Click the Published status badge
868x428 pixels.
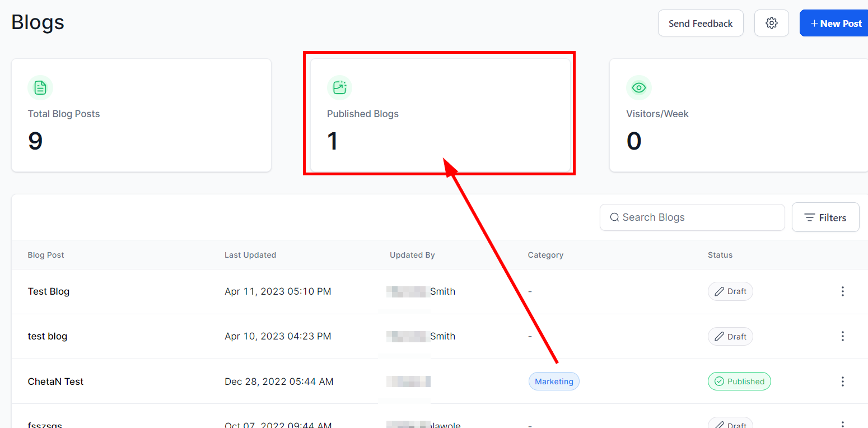tap(739, 382)
